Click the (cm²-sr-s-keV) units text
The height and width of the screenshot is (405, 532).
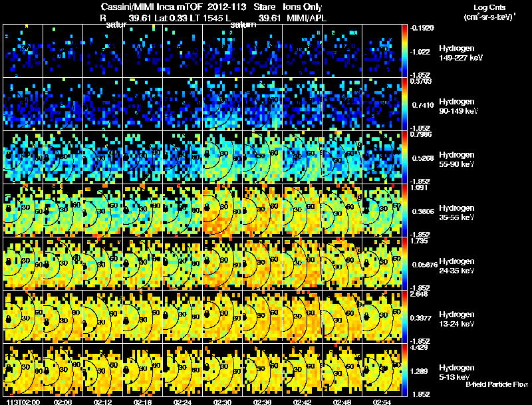coord(489,17)
